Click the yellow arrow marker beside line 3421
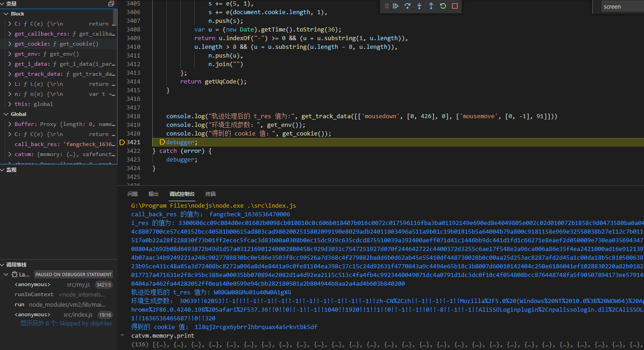 [x=122, y=142]
